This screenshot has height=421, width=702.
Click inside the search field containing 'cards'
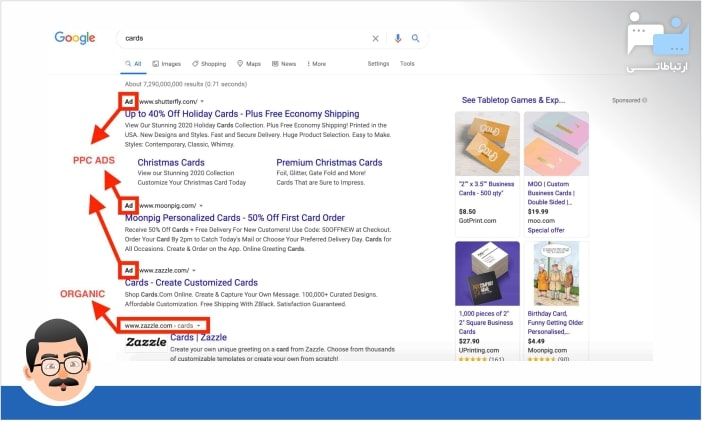[240, 39]
